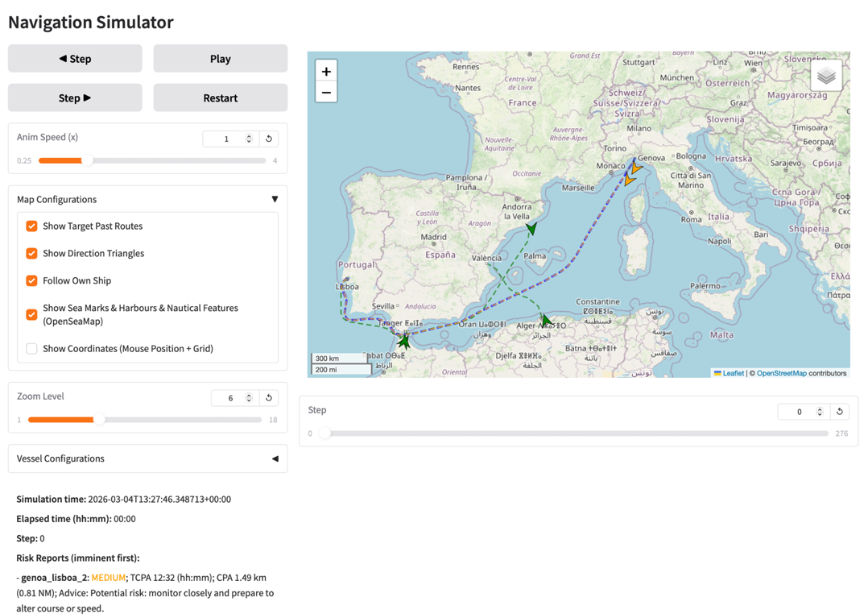Zoom in the map with plus button
The width and height of the screenshot is (868, 614).
click(326, 72)
